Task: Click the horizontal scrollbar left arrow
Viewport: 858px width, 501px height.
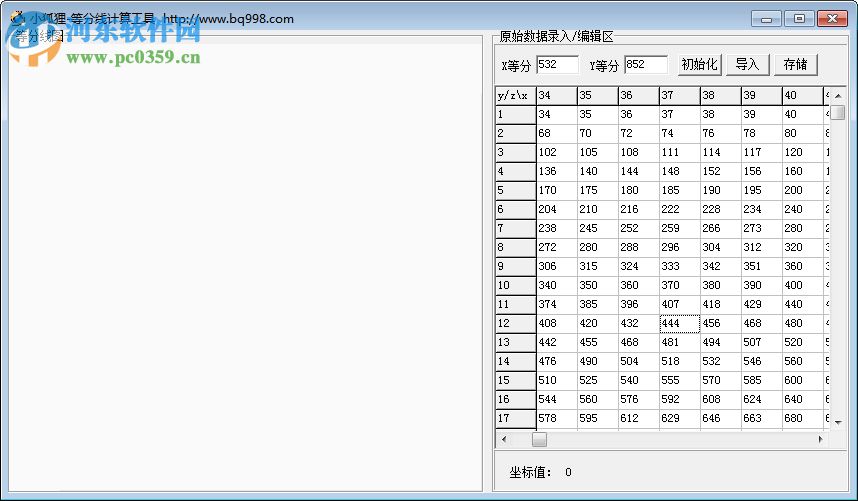Action: coord(504,439)
